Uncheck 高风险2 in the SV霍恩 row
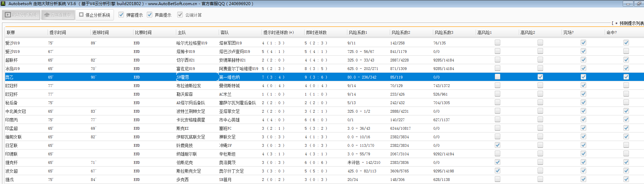644x184 pixels. pyautogui.click(x=540, y=77)
